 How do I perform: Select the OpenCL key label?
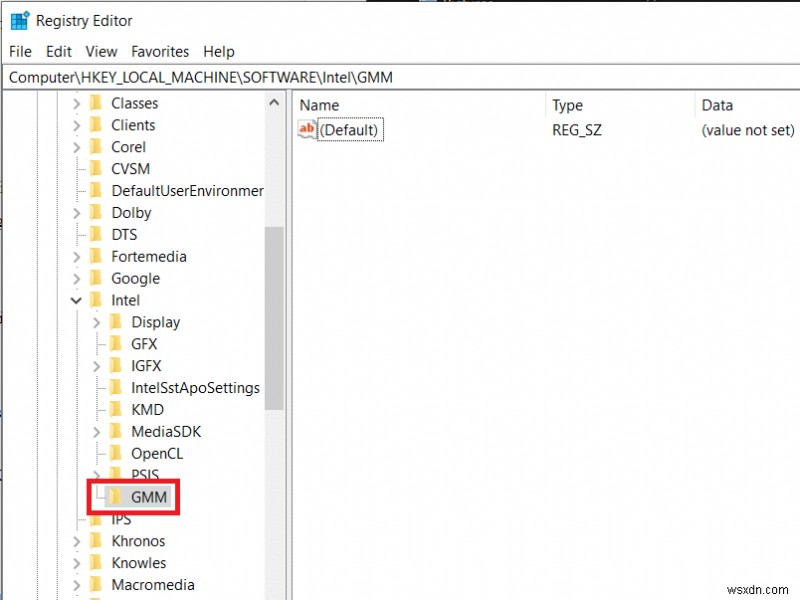[x=157, y=454]
